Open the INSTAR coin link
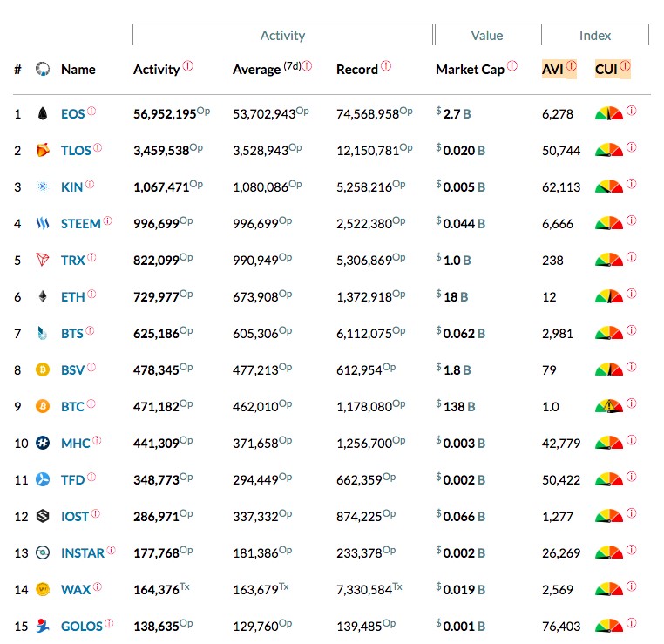Image resolution: width=664 pixels, height=644 pixels. point(83,553)
